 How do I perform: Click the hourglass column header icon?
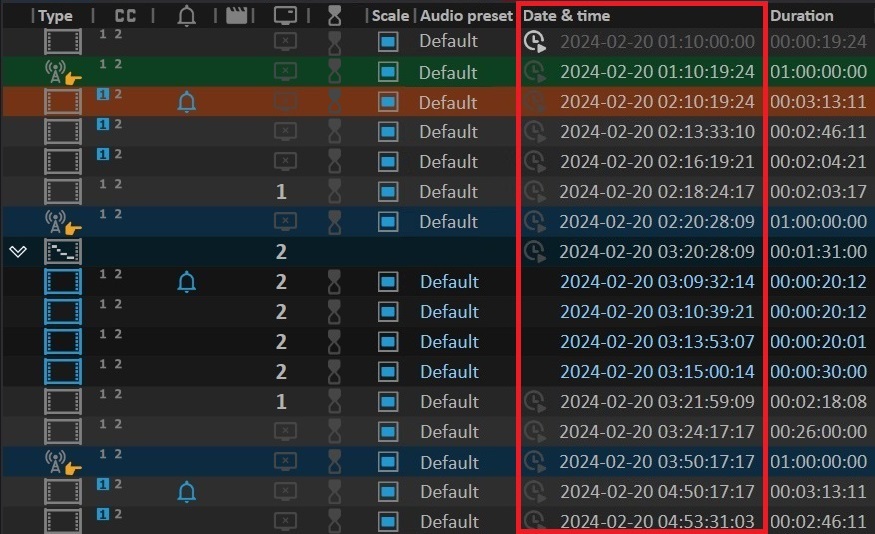tap(334, 16)
